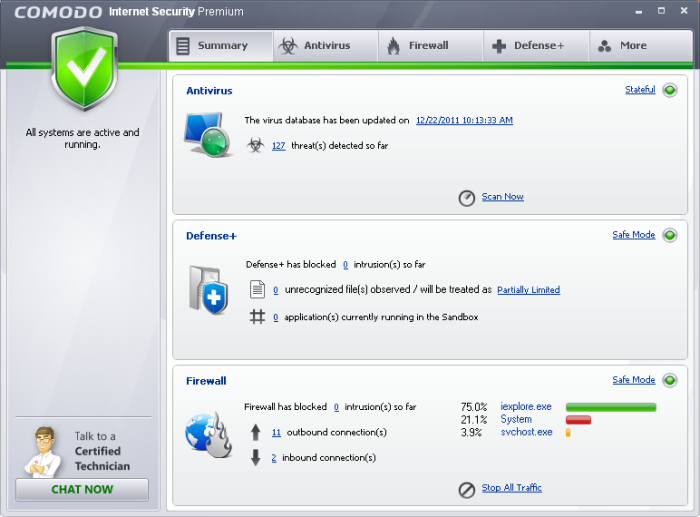
Task: Click the green shield status icon
Action: (x=84, y=69)
